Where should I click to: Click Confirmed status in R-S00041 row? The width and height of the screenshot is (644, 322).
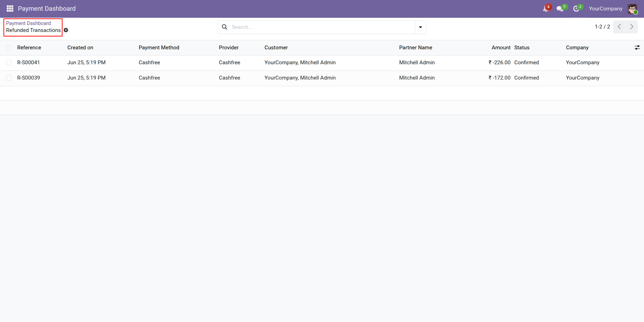527,63
